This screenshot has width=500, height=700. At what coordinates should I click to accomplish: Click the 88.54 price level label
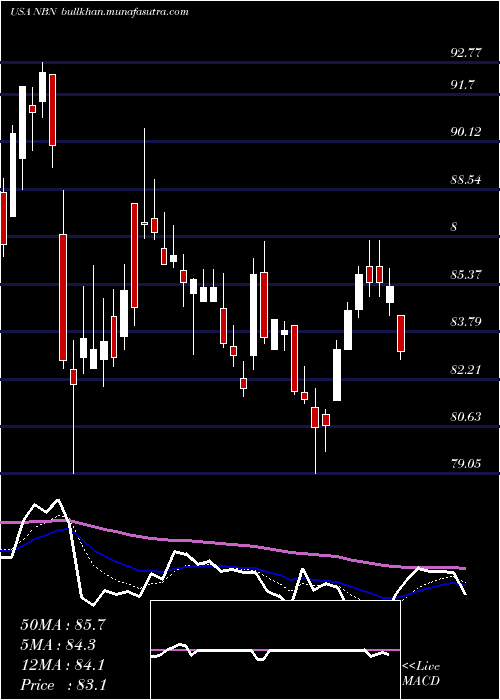point(466,179)
